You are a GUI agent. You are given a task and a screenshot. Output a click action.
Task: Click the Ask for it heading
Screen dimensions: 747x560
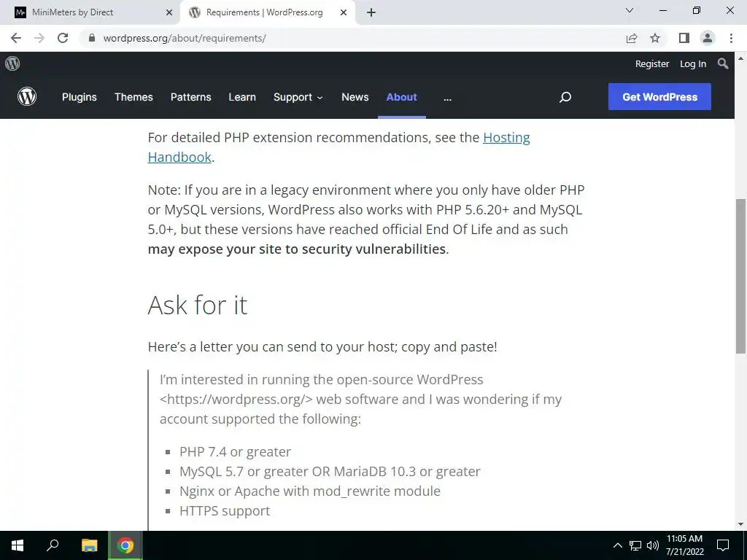pos(197,305)
